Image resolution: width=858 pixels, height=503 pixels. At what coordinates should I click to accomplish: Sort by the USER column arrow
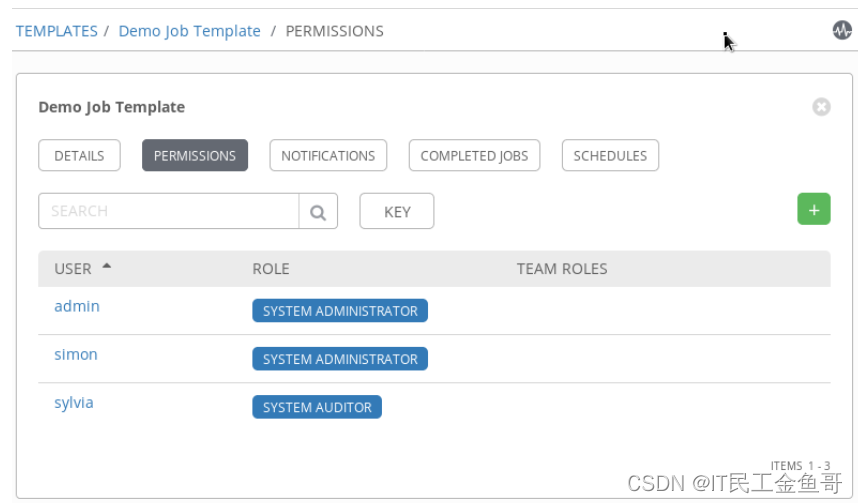tap(107, 267)
